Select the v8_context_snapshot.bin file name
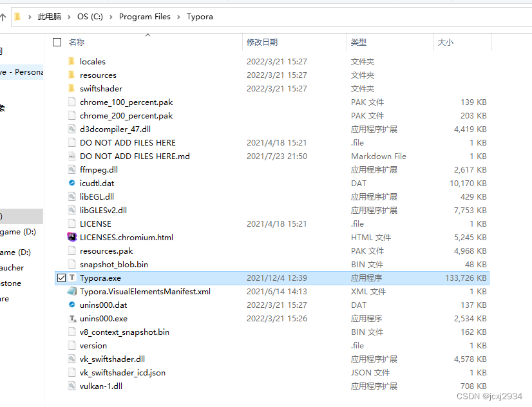The height and width of the screenshot is (407, 532). click(124, 332)
